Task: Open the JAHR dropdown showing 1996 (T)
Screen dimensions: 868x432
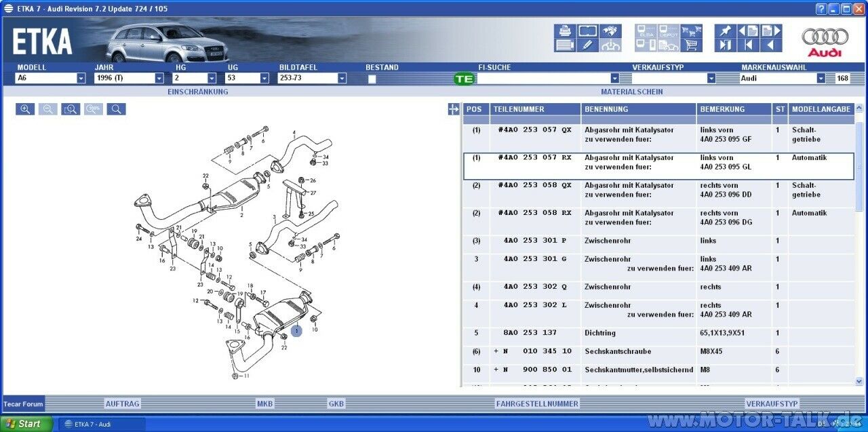Action: pyautogui.click(x=159, y=79)
